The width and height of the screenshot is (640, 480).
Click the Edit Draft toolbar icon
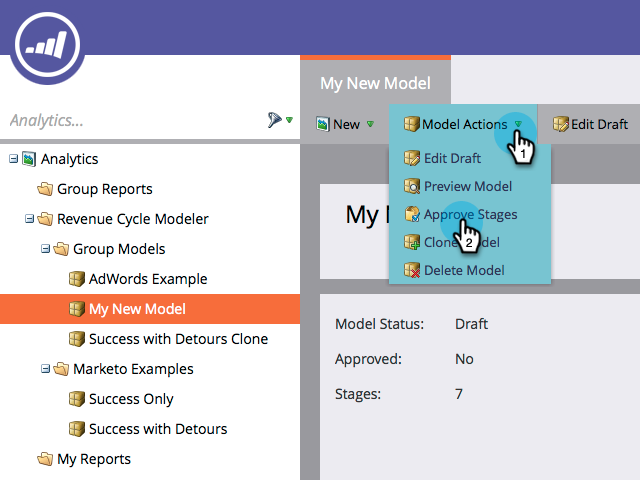(560, 124)
